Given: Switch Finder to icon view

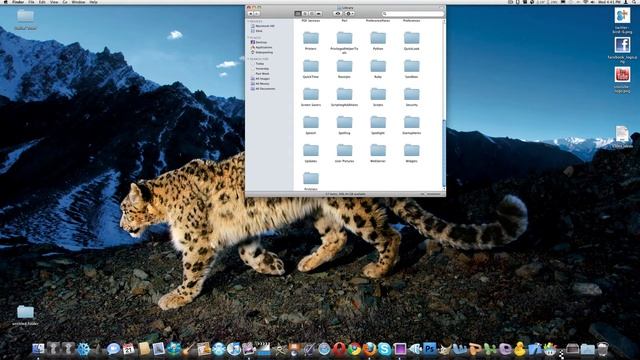Looking at the screenshot, I should 298,13.
